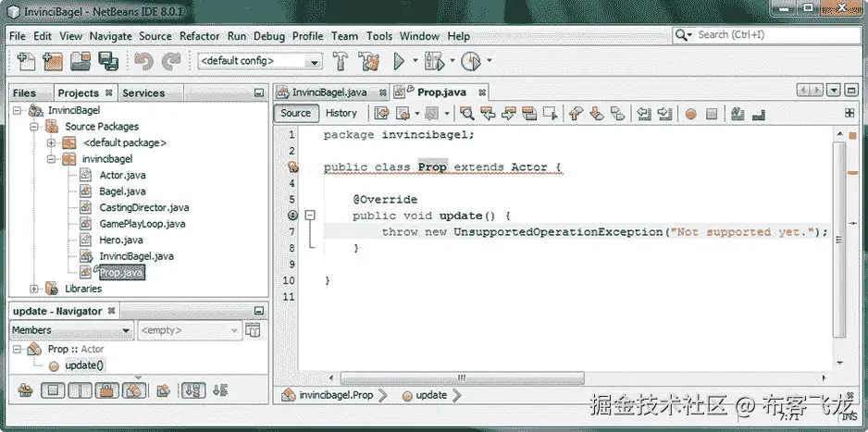Click the Open Project toolbar icon
This screenshot has width=868, height=432.
[x=81, y=61]
